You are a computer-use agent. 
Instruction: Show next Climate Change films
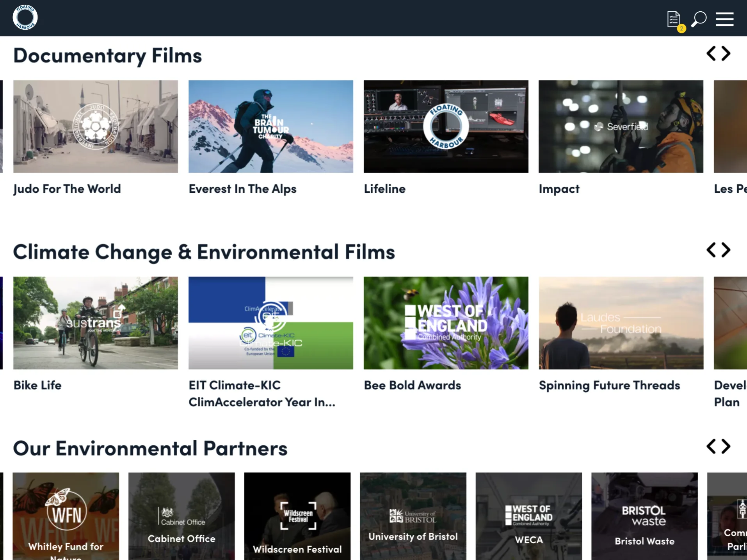pyautogui.click(x=726, y=250)
